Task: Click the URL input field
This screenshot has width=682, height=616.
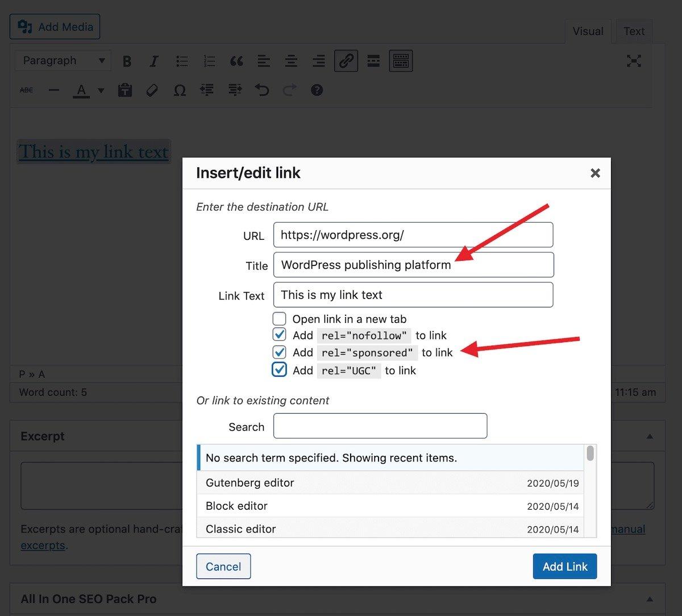Action: pos(413,235)
